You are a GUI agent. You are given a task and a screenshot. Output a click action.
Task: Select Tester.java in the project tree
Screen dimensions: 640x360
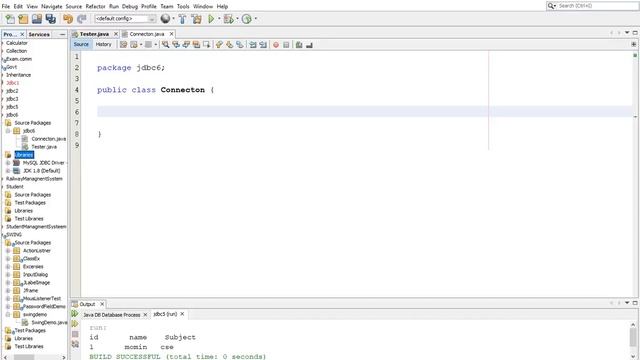44,147
